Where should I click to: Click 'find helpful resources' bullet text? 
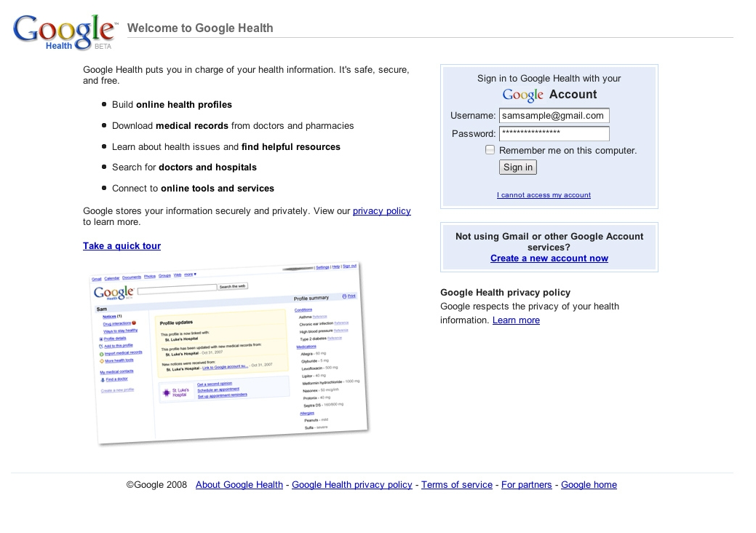(x=291, y=146)
